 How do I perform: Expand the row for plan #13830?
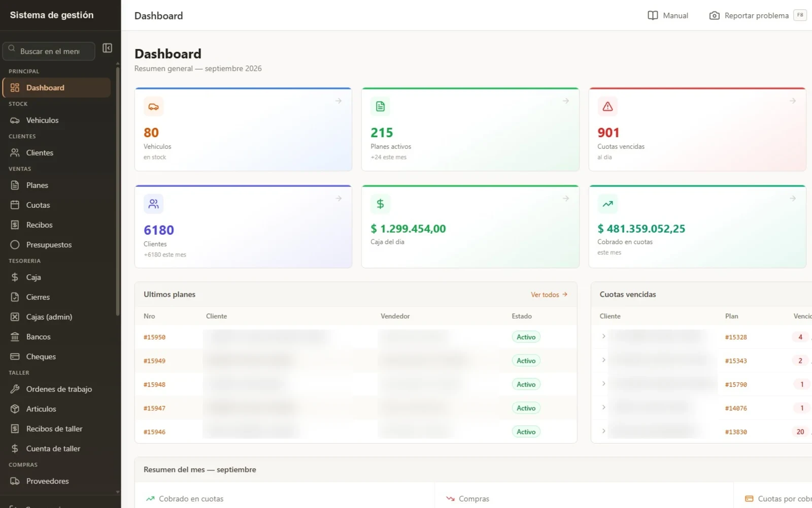603,431
